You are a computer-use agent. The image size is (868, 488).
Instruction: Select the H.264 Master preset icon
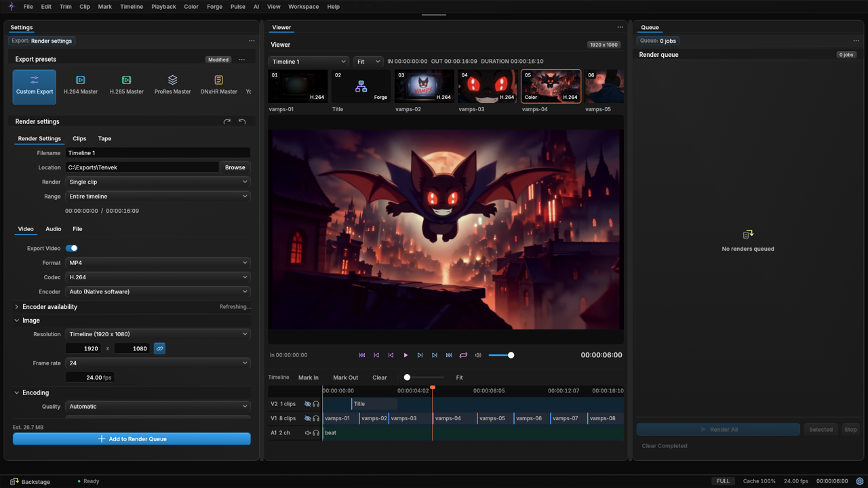[80, 80]
